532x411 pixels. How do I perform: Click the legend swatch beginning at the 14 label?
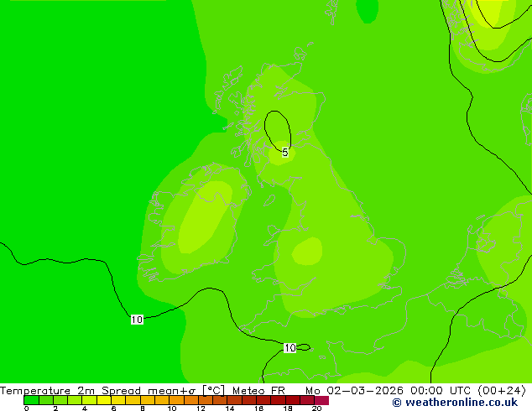coord(234,400)
